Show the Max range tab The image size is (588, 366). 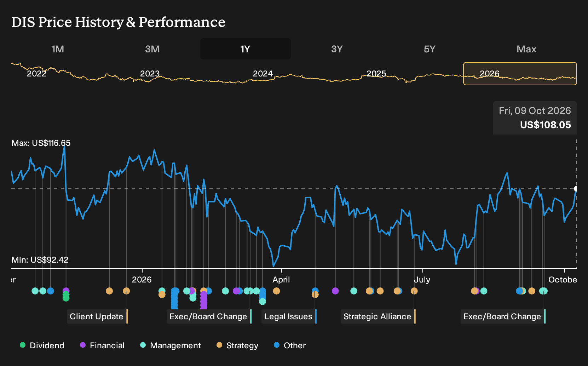[526, 49]
